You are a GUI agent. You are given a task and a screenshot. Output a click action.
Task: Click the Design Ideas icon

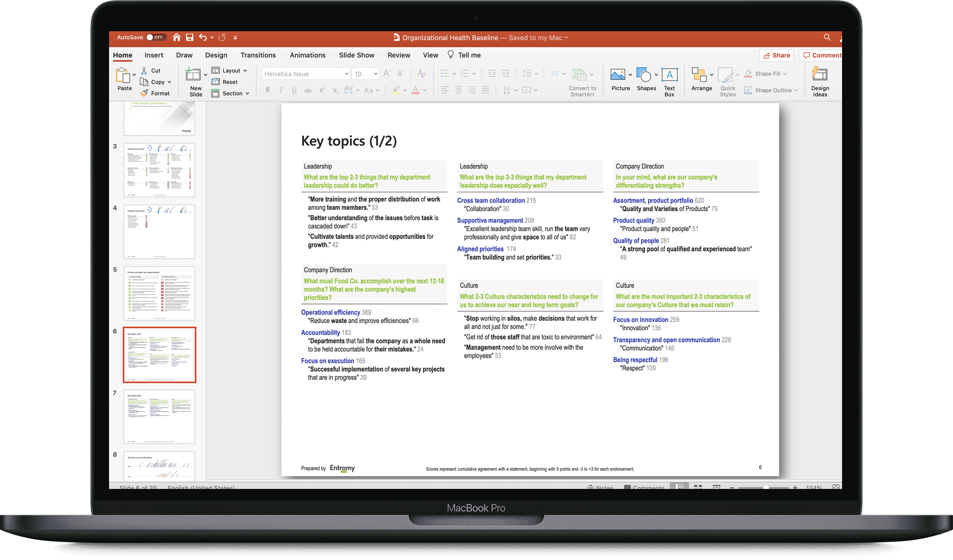click(x=820, y=81)
